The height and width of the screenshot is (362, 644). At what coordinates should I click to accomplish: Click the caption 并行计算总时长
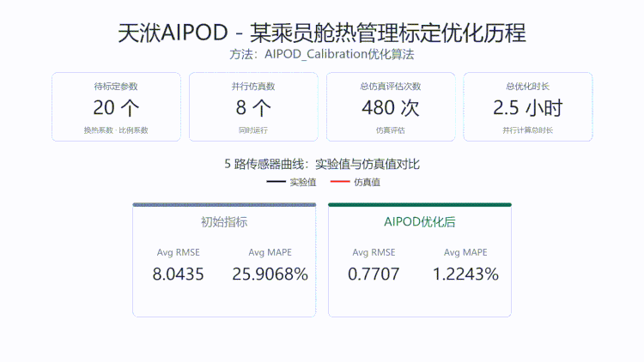click(528, 130)
